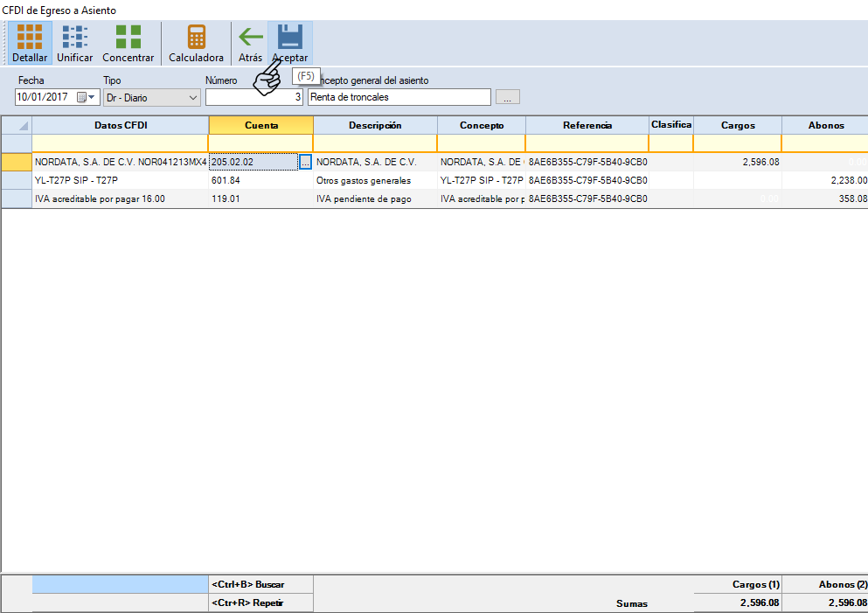Select the Otros gastos generales description
Screen dimensions: 868x613
click(x=375, y=180)
